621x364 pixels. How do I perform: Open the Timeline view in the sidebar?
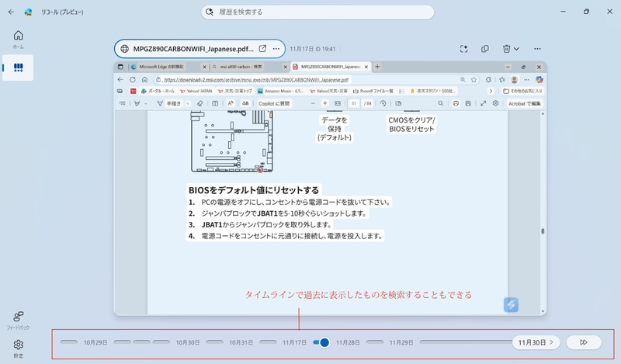[x=18, y=68]
